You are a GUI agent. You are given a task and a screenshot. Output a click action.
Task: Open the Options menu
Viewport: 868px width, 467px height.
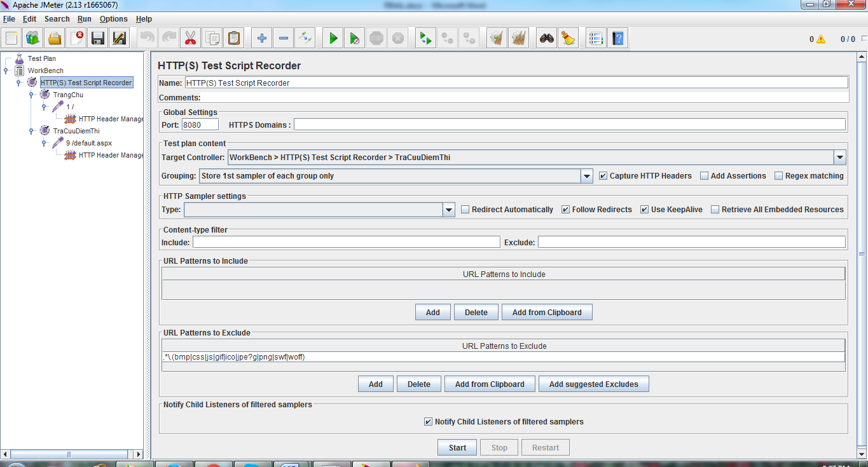pos(114,19)
